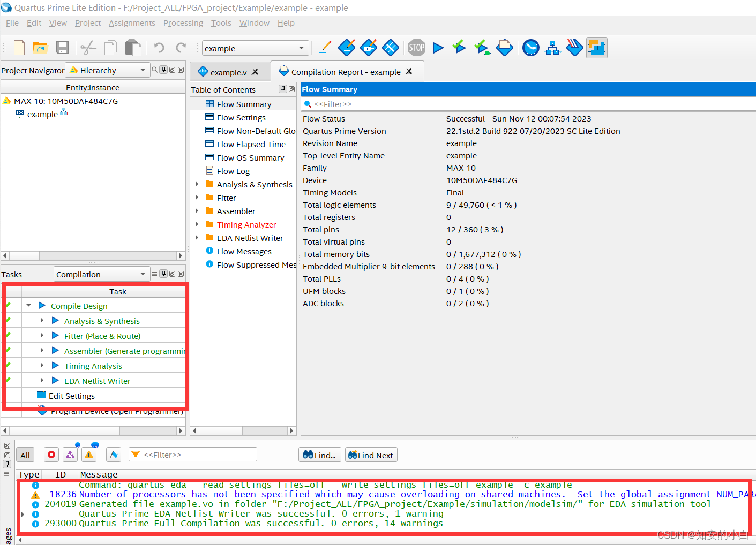Open the Processing menu
Viewport: 756px width, 545px height.
183,23
